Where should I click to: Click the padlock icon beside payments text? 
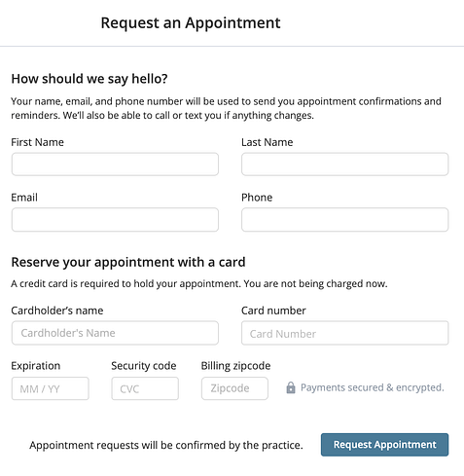pos(291,387)
